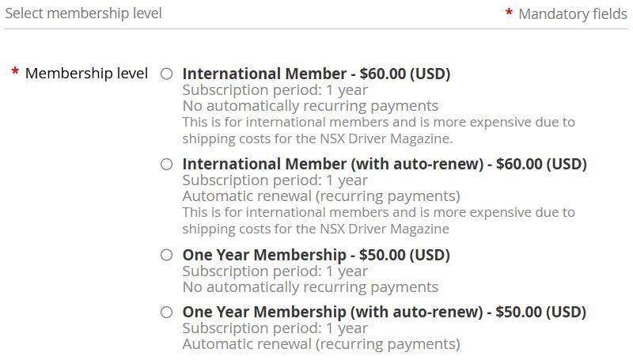Choose the International Member with auto-renew radio button
The height and width of the screenshot is (364, 633).
point(166,165)
